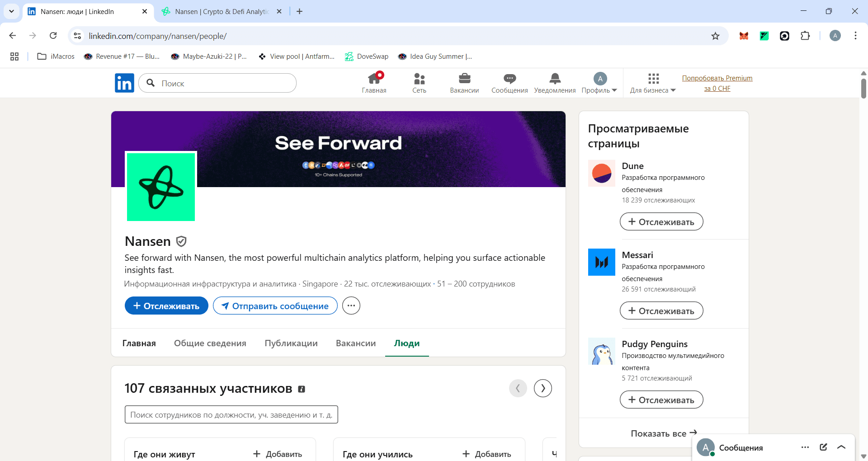Image resolution: width=868 pixels, height=461 pixels.
Task: Open the Dune company logo
Action: [x=602, y=173]
